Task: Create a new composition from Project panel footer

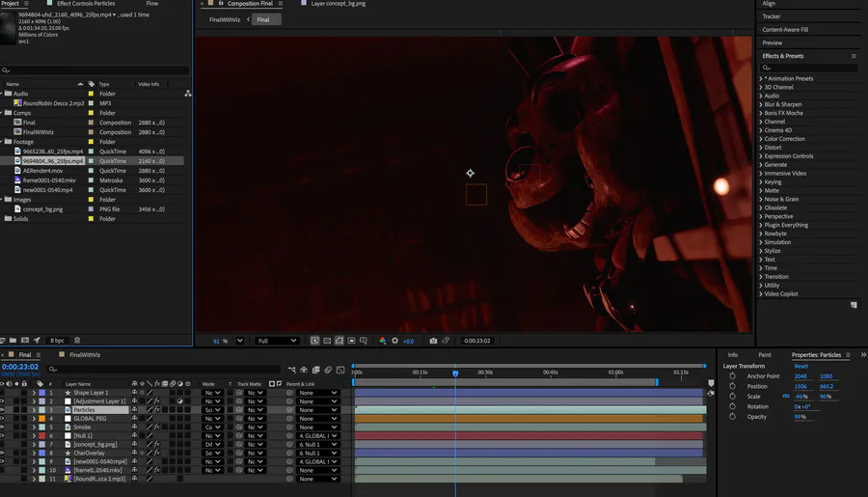Action: [25, 341]
